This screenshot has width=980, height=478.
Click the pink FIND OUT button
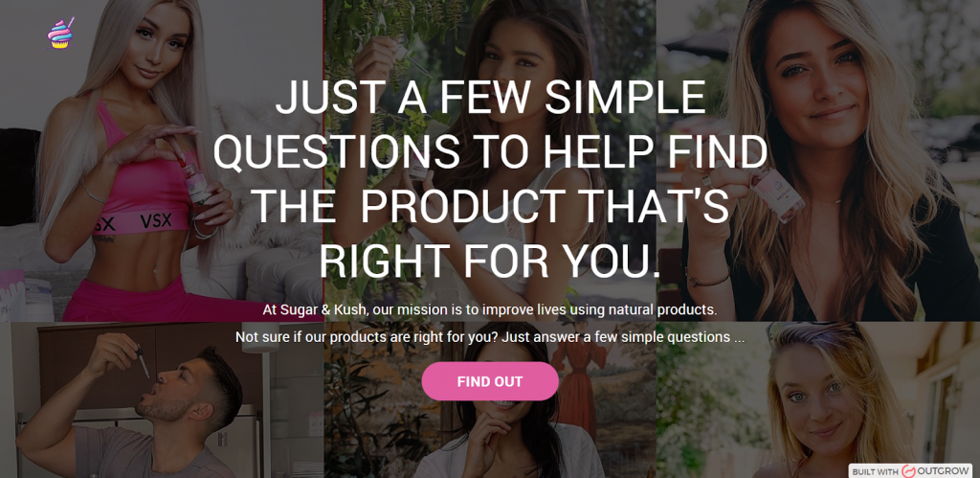tap(490, 381)
